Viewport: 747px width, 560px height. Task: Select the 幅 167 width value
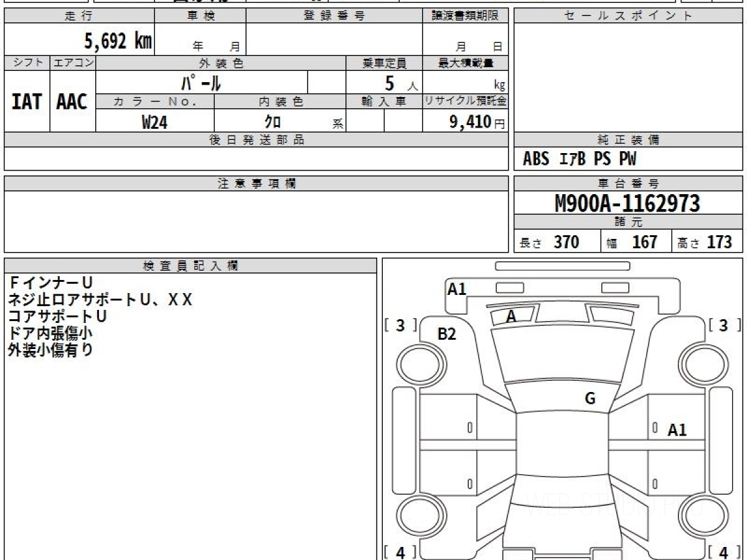[632, 242]
